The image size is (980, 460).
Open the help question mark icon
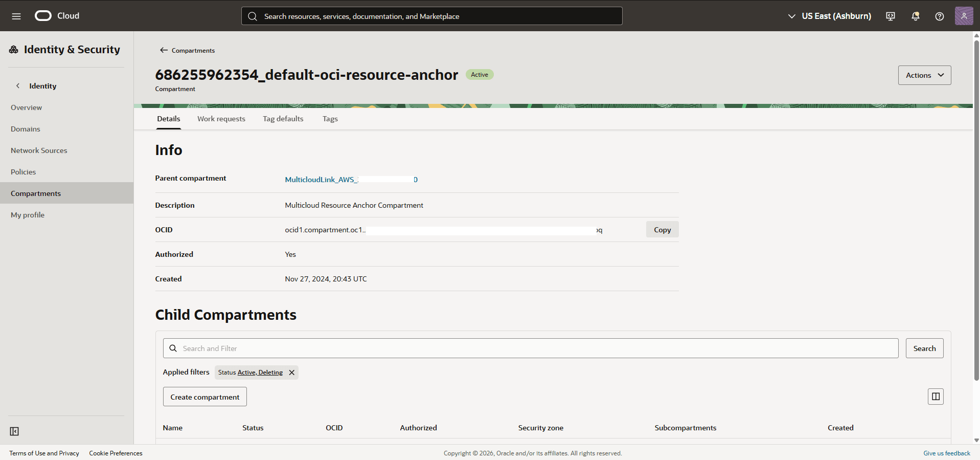coord(940,16)
